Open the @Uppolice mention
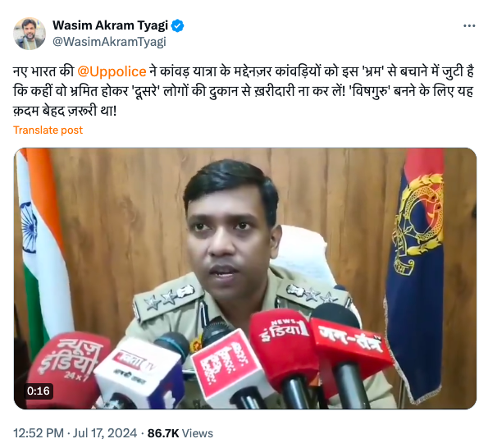Image resolution: width=488 pixels, height=448 pixels. coord(112,71)
